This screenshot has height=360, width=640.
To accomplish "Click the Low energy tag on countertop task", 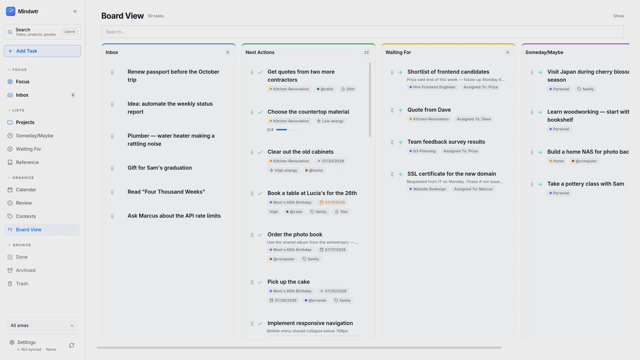I will pos(331,121).
